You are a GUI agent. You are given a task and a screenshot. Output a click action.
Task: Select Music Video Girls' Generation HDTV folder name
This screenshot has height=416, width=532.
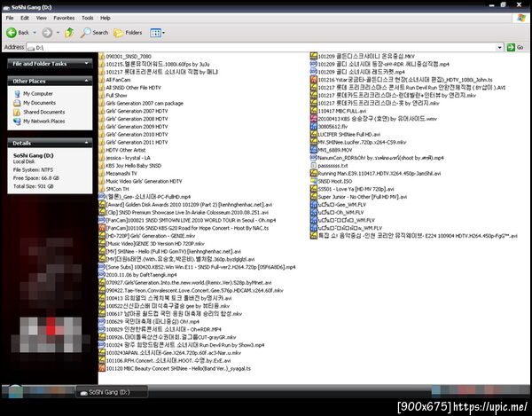pyautogui.click(x=144, y=181)
